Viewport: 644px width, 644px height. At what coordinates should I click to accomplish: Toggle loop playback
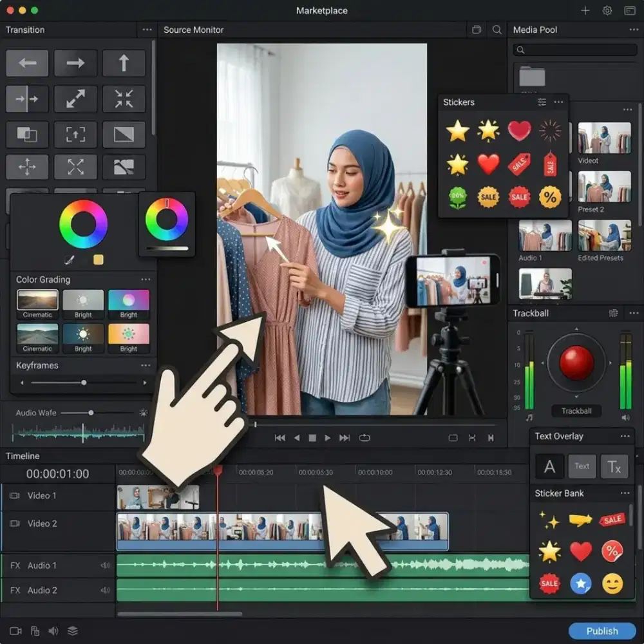(365, 438)
